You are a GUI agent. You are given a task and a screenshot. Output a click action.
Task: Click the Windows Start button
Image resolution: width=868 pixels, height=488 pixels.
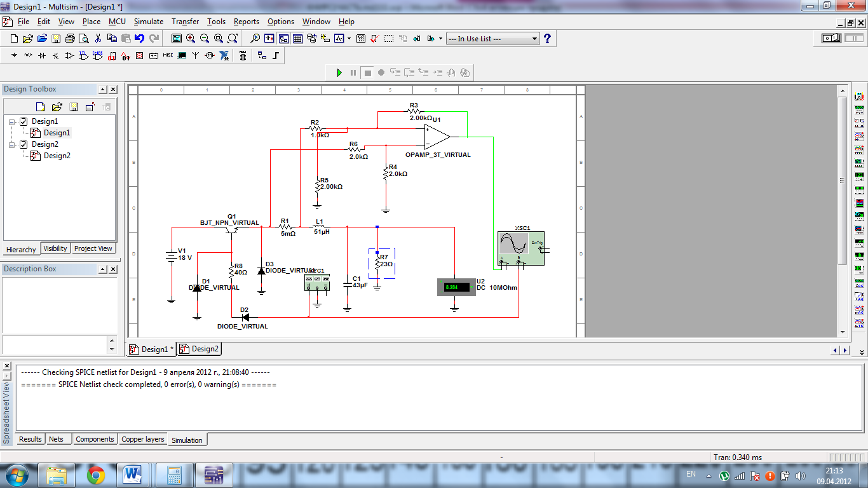pos(17,475)
